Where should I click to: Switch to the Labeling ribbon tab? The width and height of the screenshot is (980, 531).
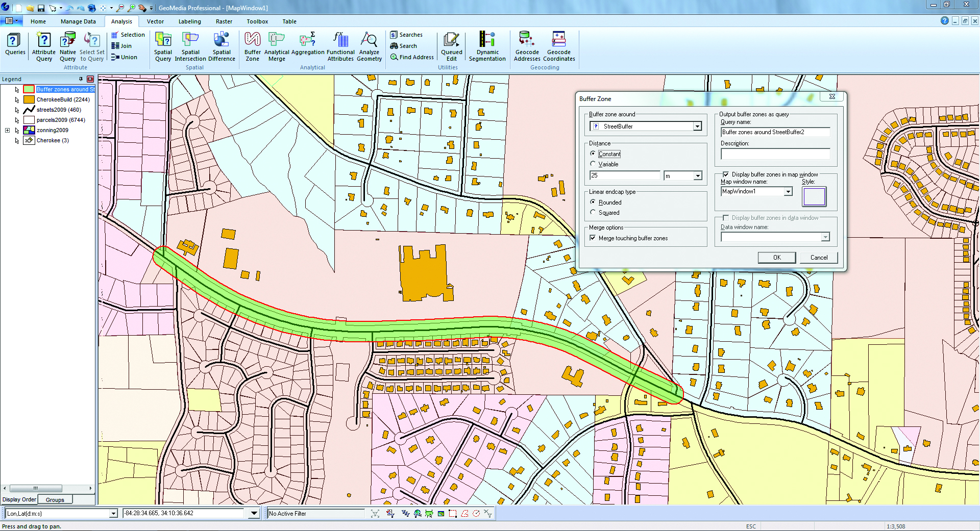pos(189,21)
